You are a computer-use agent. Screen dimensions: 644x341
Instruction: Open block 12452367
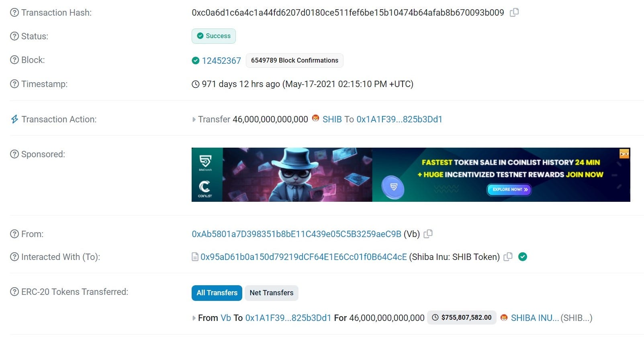point(221,61)
